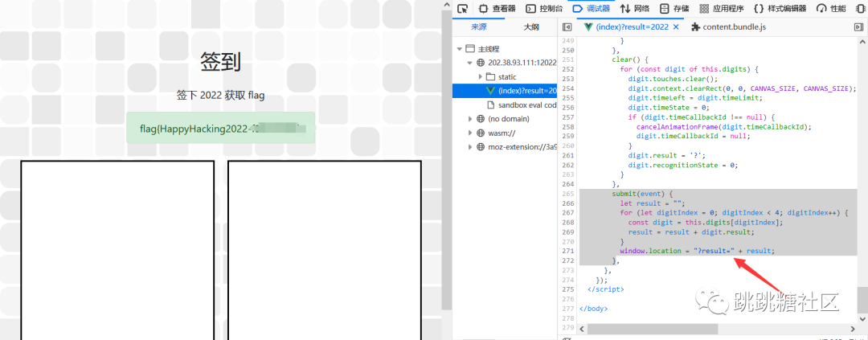Screen dimensions: 868x340
Task: Toggle the right debugger pane icon
Action: pyautogui.click(x=858, y=27)
